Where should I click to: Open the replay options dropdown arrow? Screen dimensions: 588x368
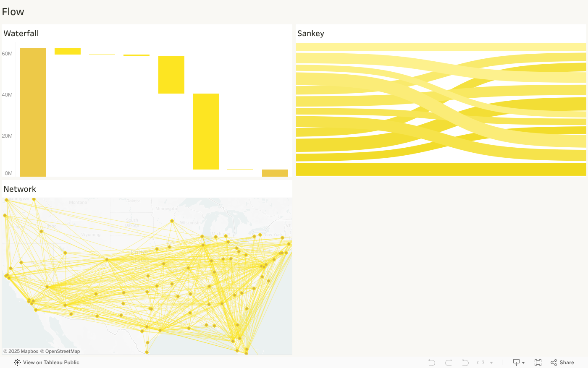coord(491,363)
